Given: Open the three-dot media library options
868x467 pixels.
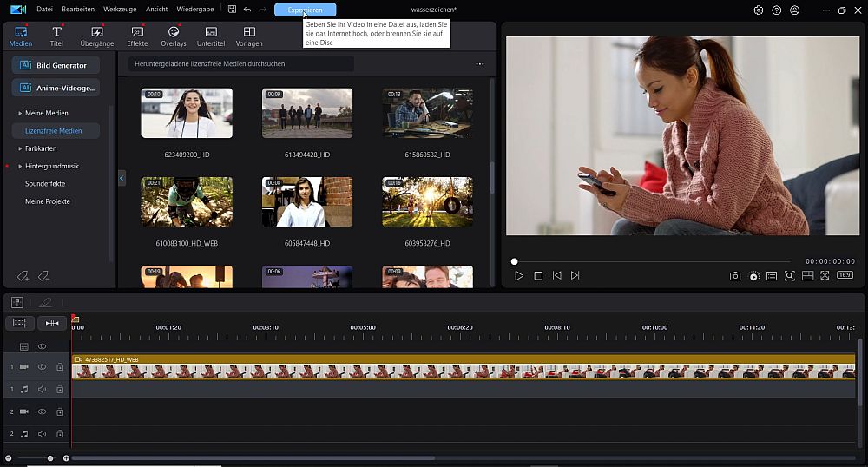Looking at the screenshot, I should [x=480, y=64].
